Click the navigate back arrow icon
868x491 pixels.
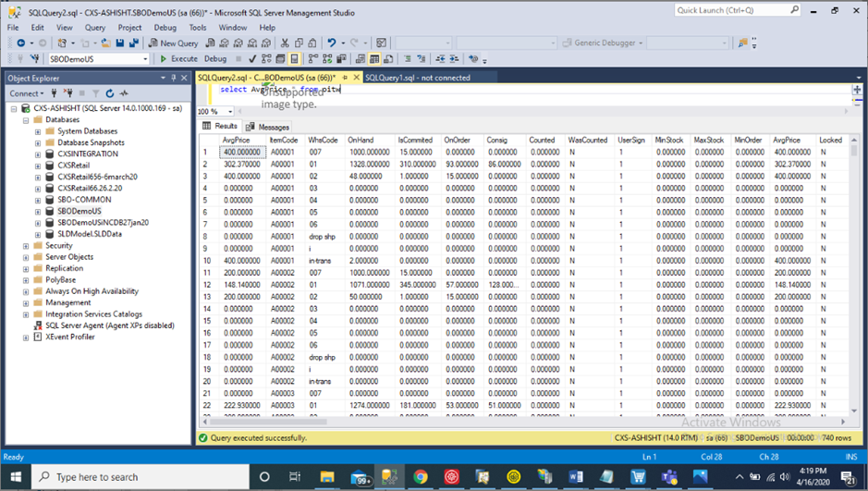[21, 43]
